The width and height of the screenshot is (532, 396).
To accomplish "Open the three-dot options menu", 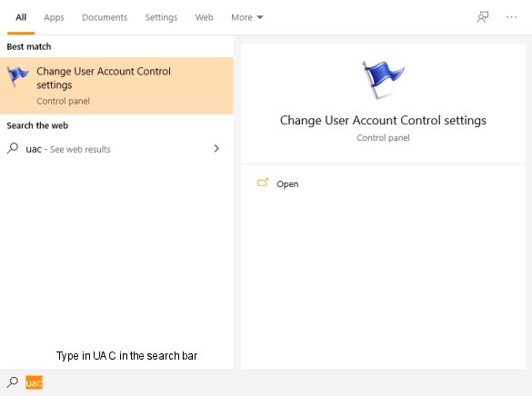I will pos(511,17).
